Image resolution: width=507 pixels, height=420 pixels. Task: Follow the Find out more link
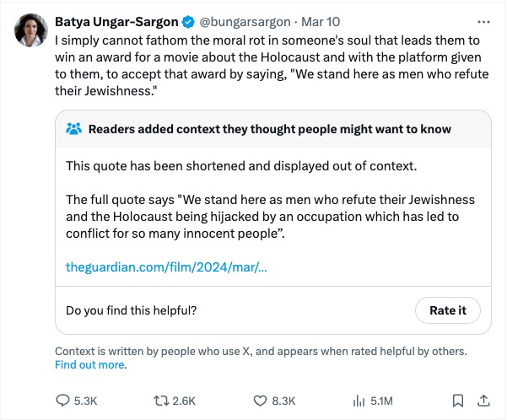[89, 365]
